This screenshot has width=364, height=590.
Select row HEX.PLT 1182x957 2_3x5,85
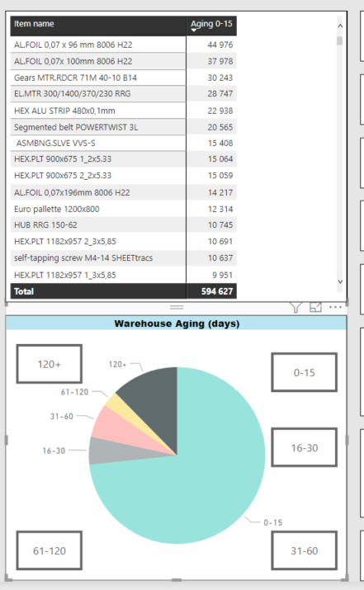click(124, 241)
